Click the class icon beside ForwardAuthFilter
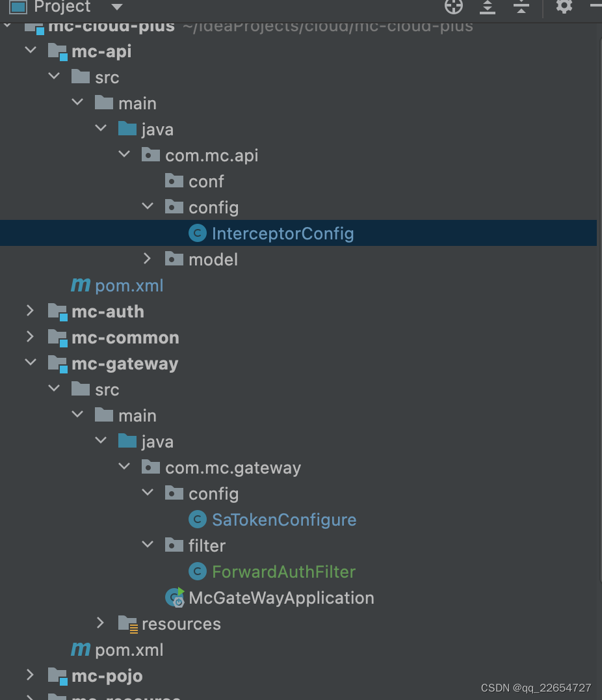This screenshot has height=700, width=602. pyautogui.click(x=197, y=571)
